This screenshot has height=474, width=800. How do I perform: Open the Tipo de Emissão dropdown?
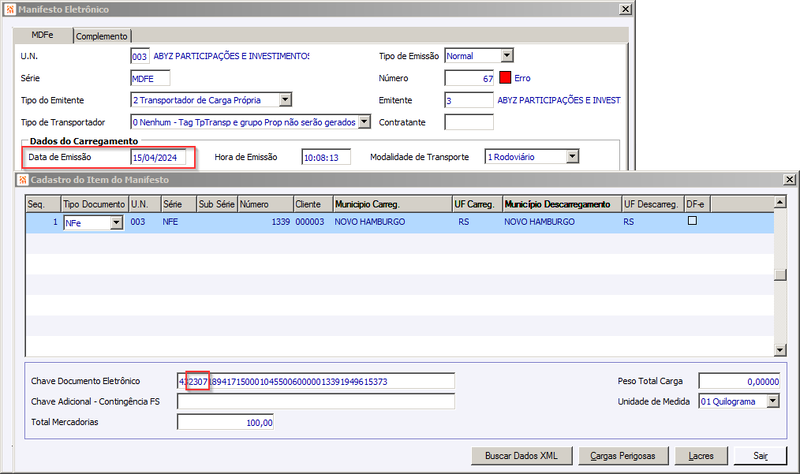point(507,56)
